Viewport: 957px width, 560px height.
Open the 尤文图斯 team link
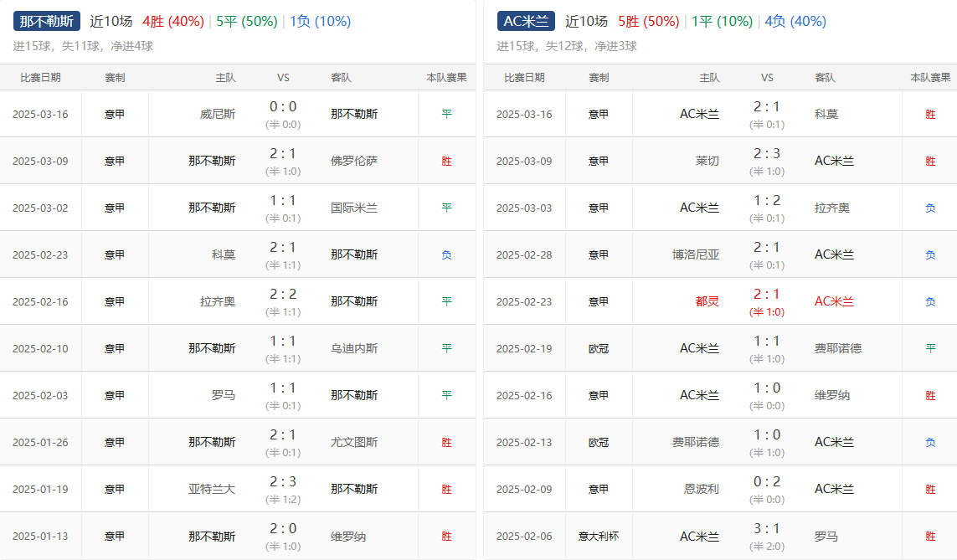tap(354, 442)
